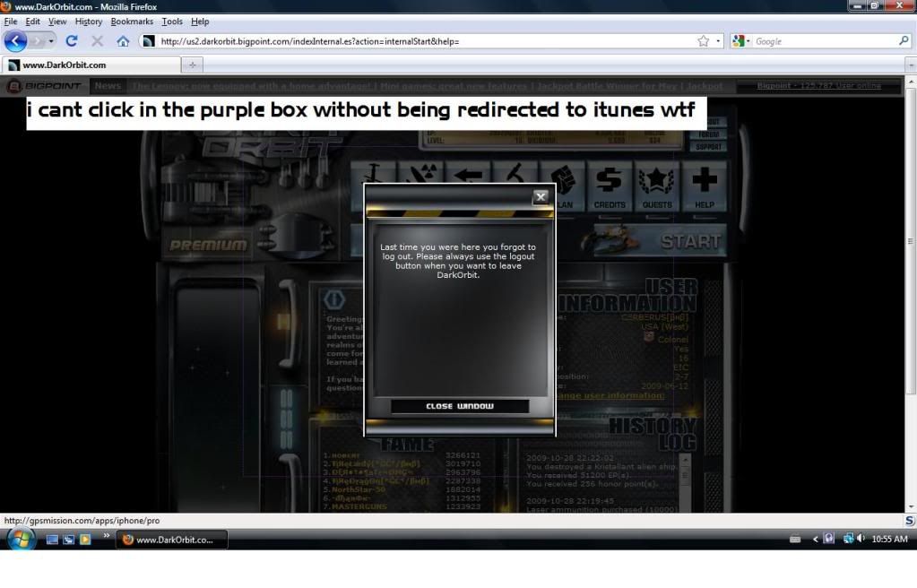Select the www.DarkOrbit.com tab
Viewport: 917px width, 588px height.
[x=90, y=65]
